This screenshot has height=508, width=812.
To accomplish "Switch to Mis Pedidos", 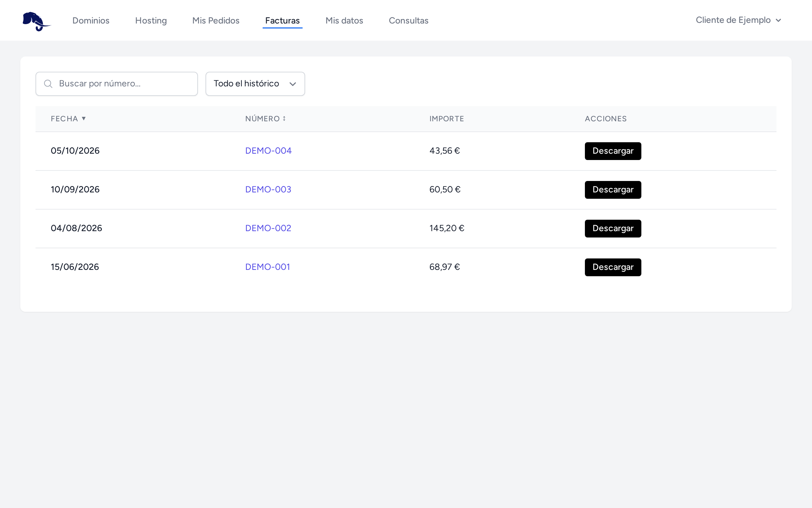I will coord(216,21).
